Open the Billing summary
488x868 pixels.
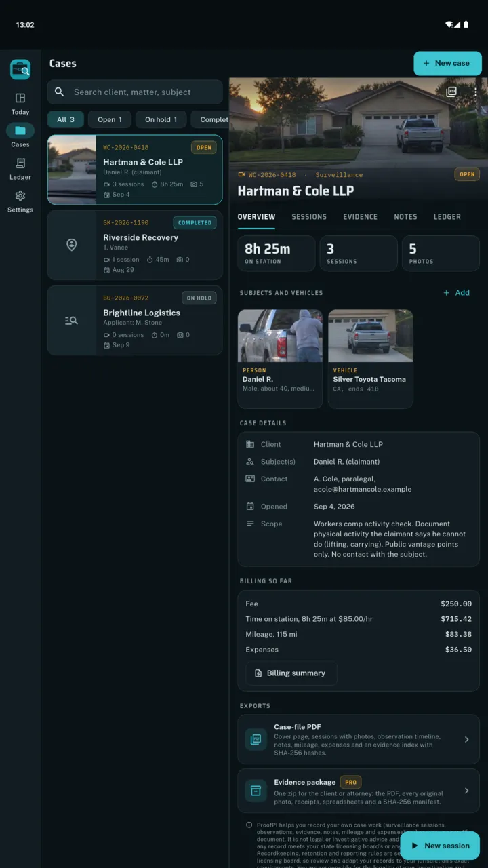291,673
